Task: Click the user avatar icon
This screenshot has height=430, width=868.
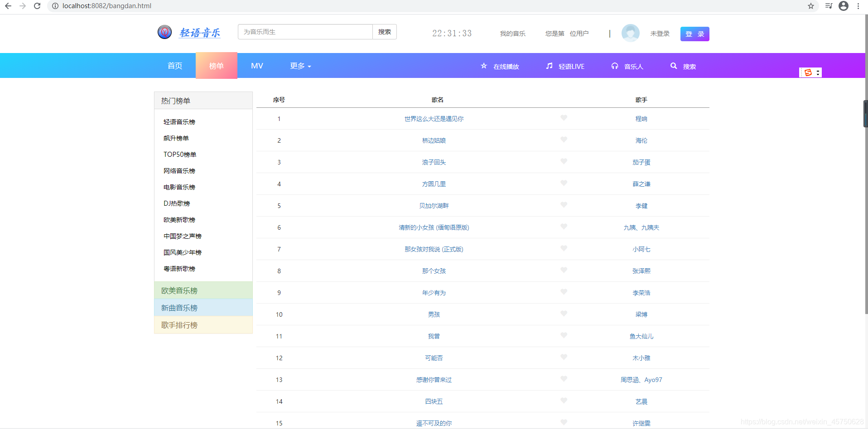Action: (630, 33)
